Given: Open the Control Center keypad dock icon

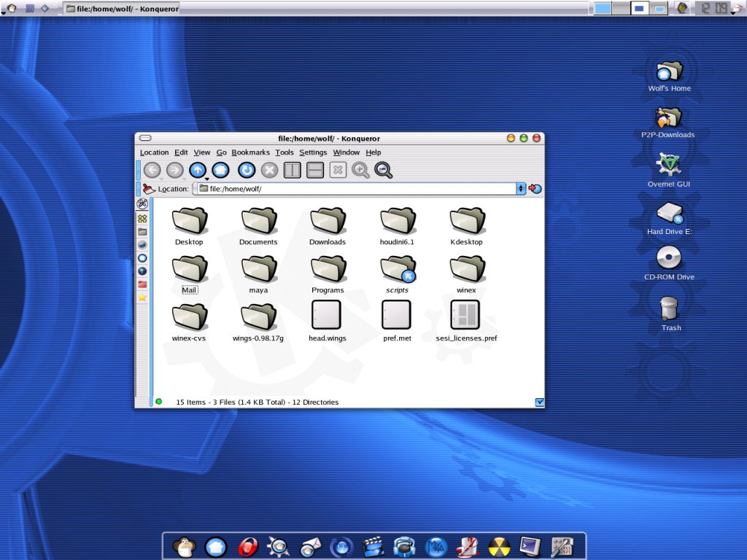Looking at the screenshot, I should [x=562, y=547].
